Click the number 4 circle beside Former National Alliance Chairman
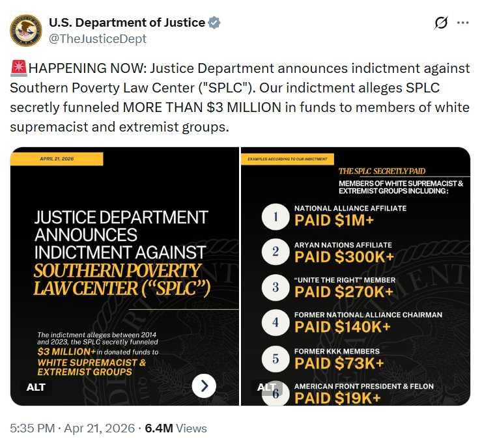The image size is (482, 448). pos(276,322)
